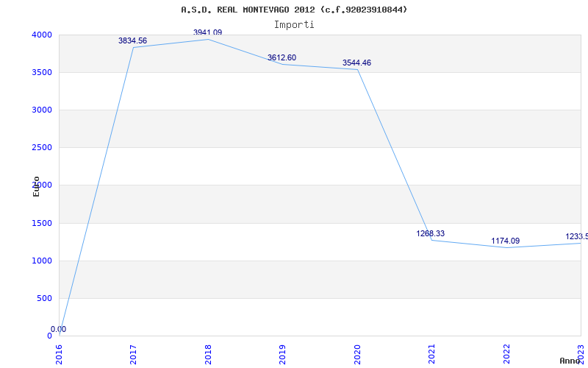Click the cut-off 1233.5 label for 2023
The height and width of the screenshot is (368, 588).
(x=577, y=236)
